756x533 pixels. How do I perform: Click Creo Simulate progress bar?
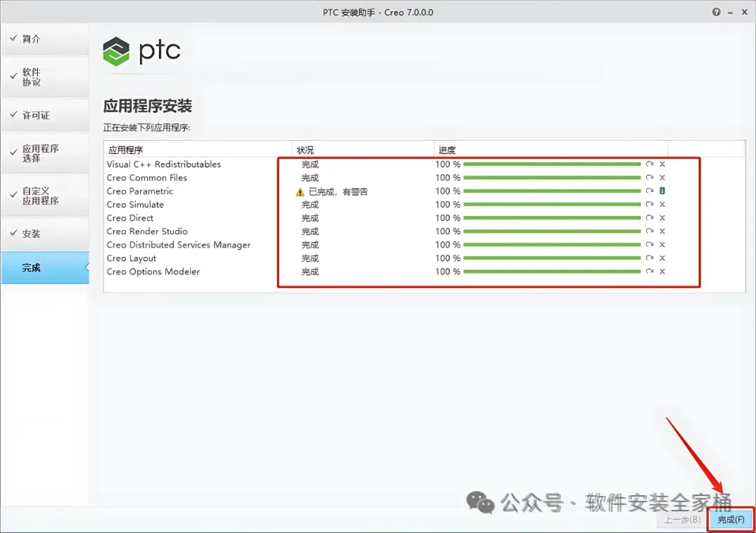click(x=552, y=204)
